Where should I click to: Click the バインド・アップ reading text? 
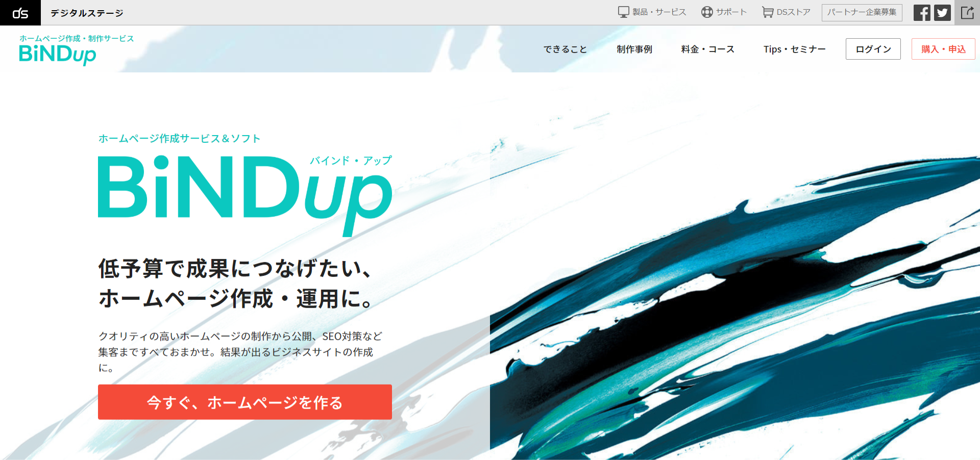click(x=351, y=160)
